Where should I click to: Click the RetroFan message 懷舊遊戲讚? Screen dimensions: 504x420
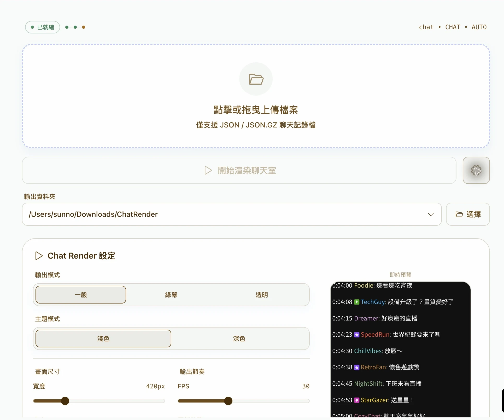(x=404, y=367)
